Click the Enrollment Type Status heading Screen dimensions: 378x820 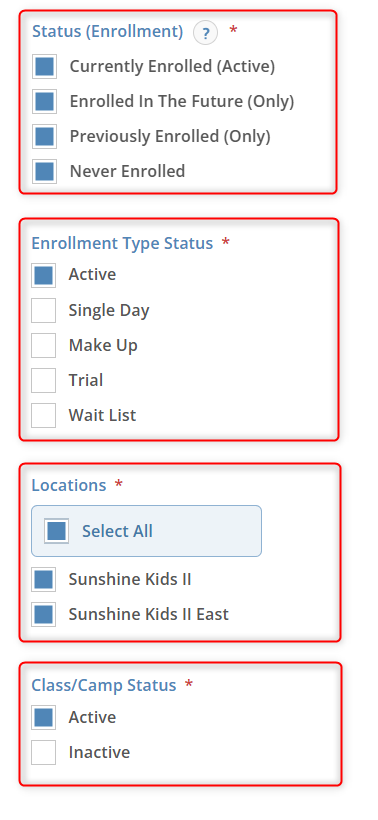122,244
